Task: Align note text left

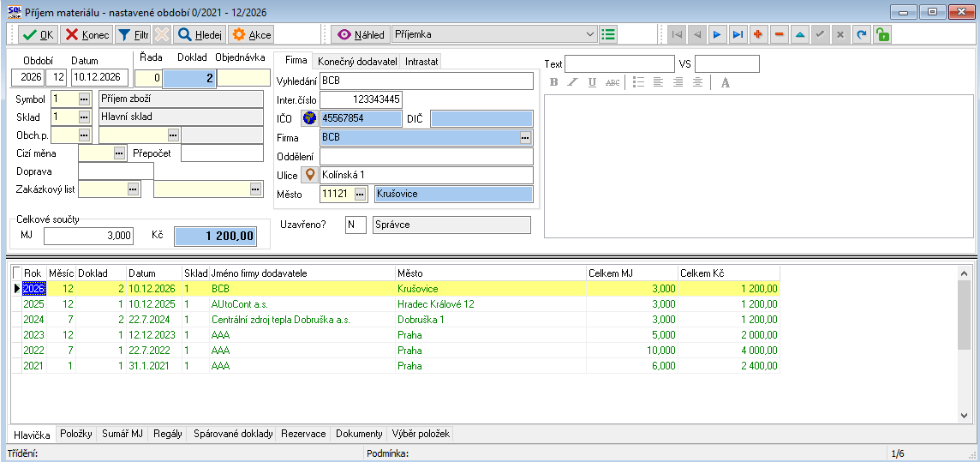Action: 658,82
